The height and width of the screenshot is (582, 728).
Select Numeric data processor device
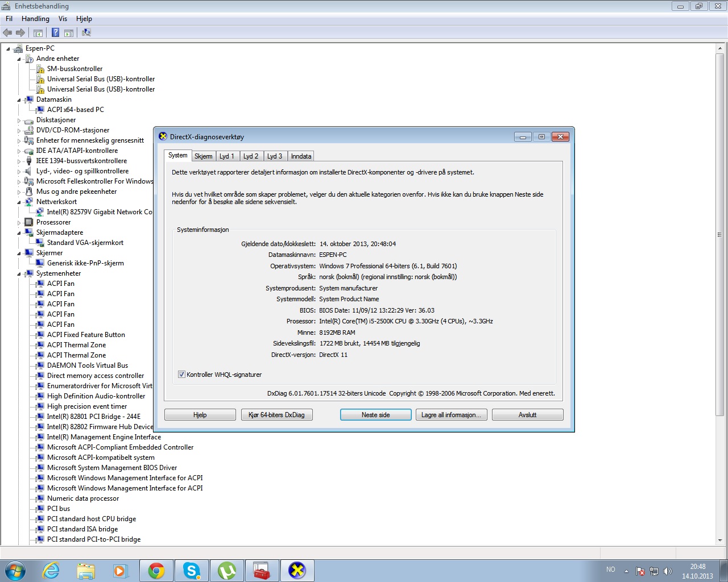coord(83,498)
